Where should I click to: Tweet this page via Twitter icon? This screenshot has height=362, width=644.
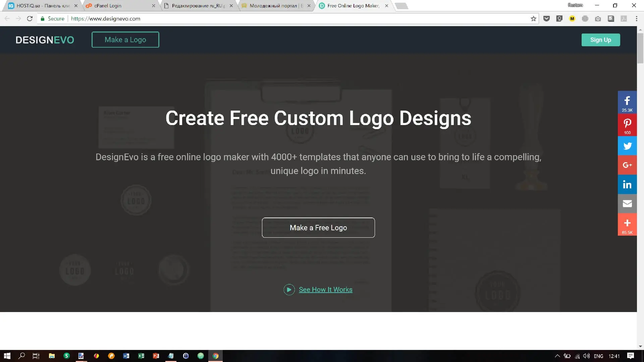tap(627, 146)
